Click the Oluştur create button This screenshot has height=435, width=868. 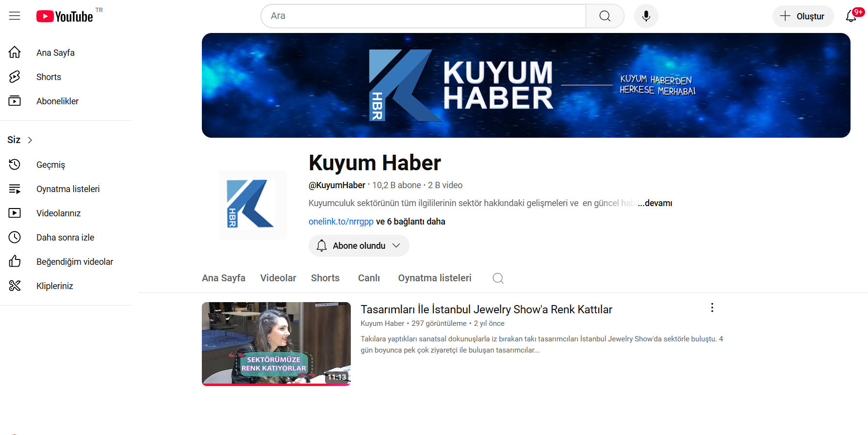803,16
